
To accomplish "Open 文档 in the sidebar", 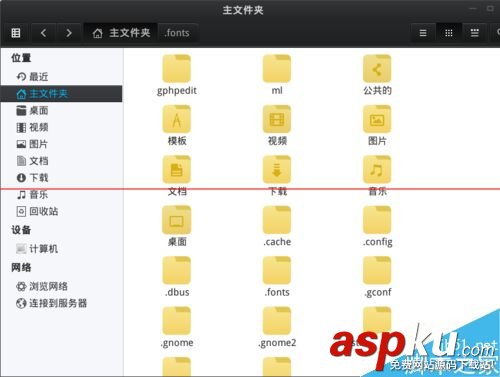I will click(62, 161).
